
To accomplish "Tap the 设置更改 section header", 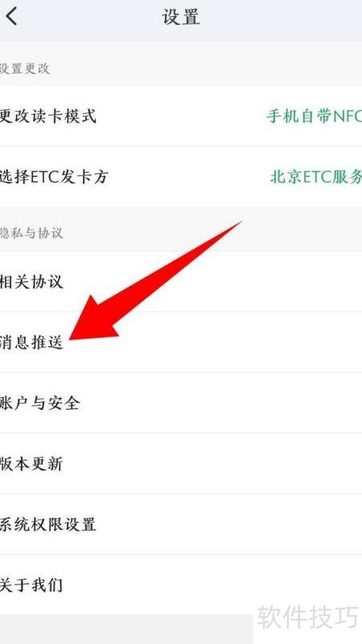I will pyautogui.click(x=25, y=68).
